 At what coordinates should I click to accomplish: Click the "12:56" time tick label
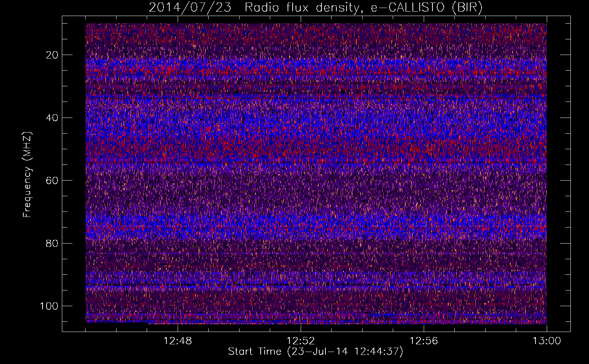(x=424, y=341)
